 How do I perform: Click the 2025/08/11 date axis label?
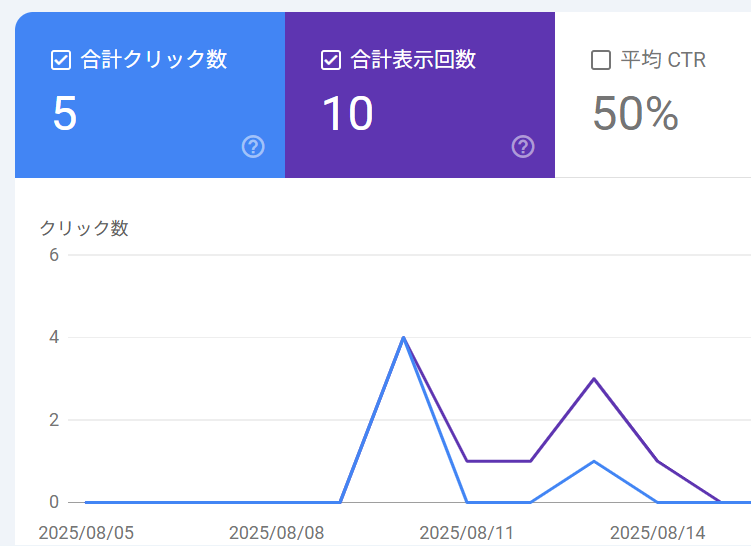(467, 532)
